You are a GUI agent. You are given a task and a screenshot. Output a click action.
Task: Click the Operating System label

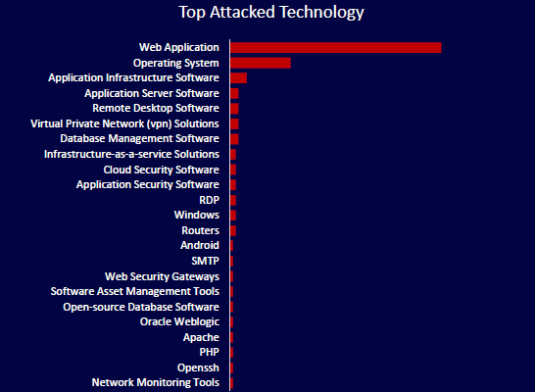176,63
